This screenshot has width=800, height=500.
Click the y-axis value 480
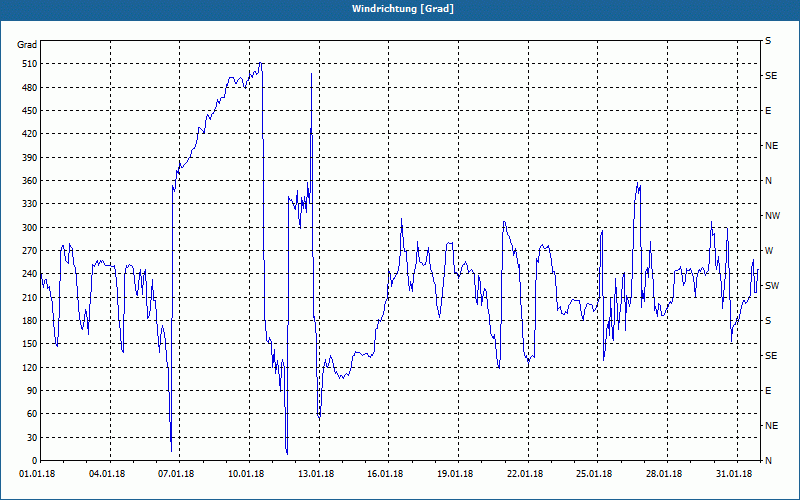point(31,88)
